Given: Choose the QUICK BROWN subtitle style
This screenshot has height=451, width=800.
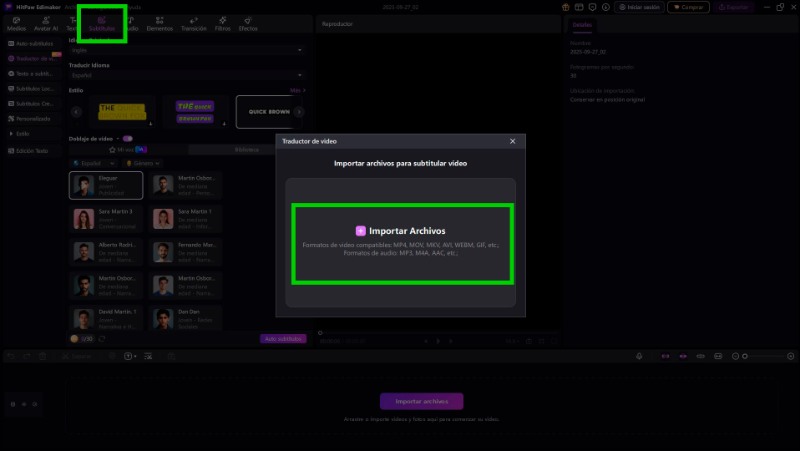Looking at the screenshot, I should click(x=268, y=112).
